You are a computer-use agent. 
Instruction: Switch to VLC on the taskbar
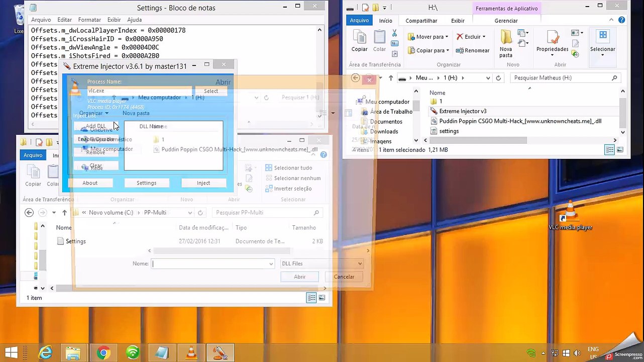191,352
